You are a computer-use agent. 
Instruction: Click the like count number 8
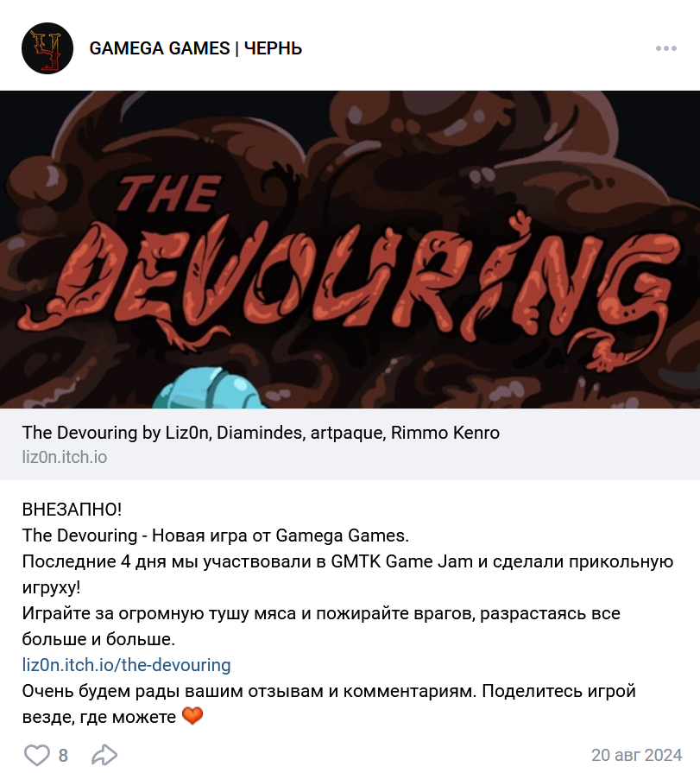[x=63, y=755]
